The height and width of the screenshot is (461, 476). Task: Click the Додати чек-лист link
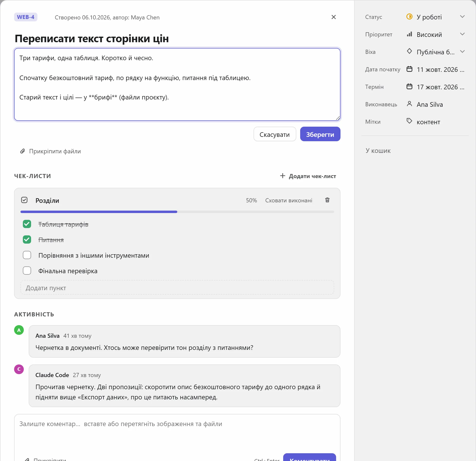(x=308, y=176)
